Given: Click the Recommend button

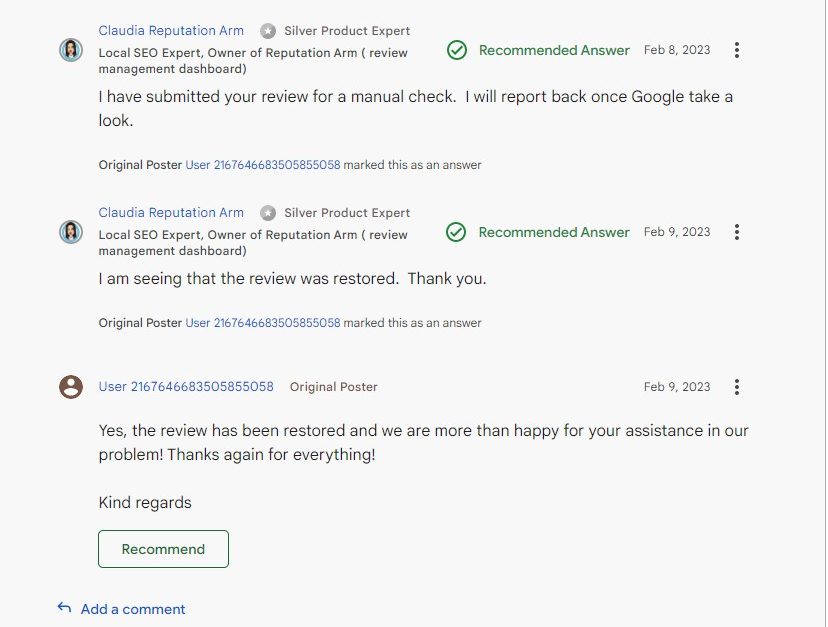Looking at the screenshot, I should pos(163,549).
